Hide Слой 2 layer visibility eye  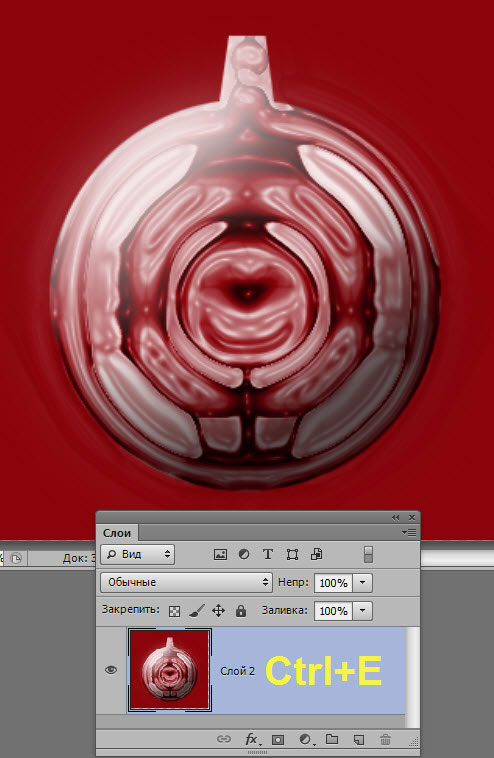coord(111,670)
